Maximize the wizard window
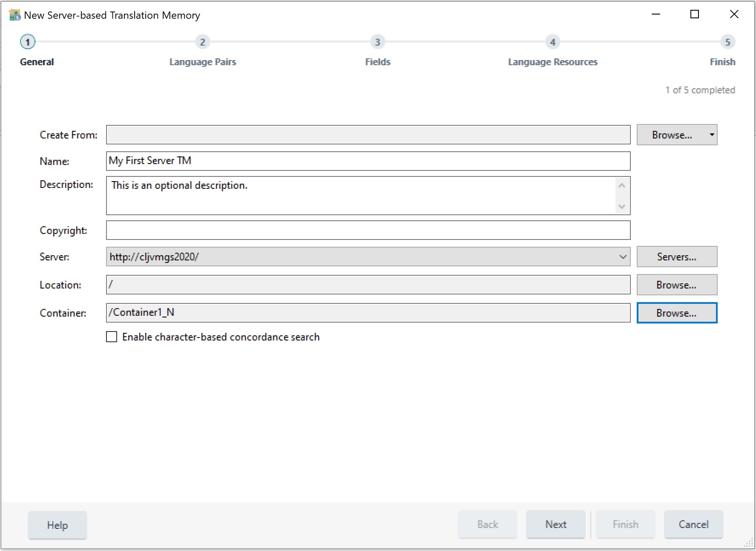The image size is (756, 551). (694, 14)
